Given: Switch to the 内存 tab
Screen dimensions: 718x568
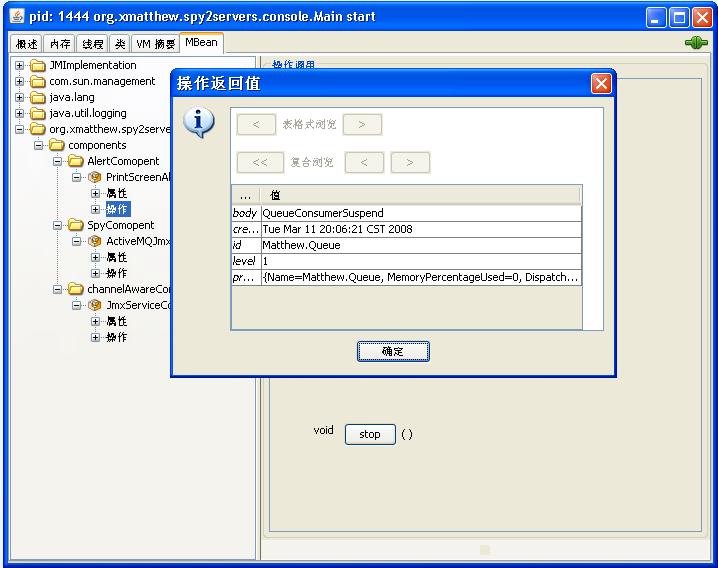Looking at the screenshot, I should 60,44.
